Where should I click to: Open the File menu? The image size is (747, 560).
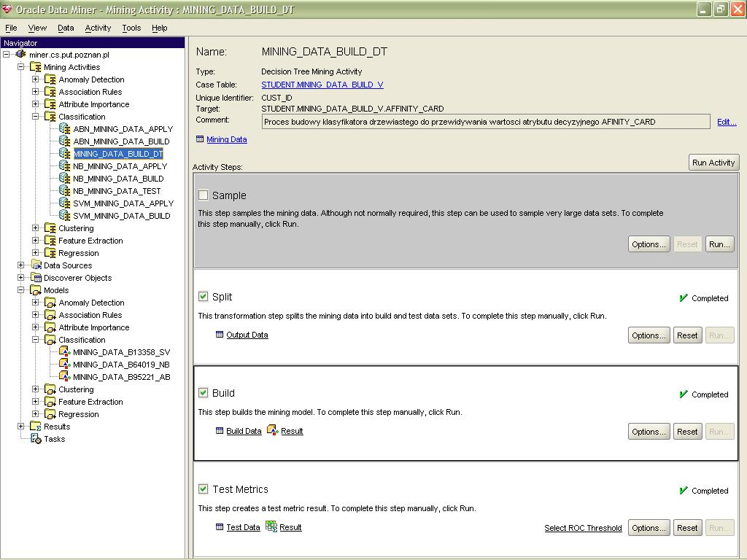[x=11, y=28]
